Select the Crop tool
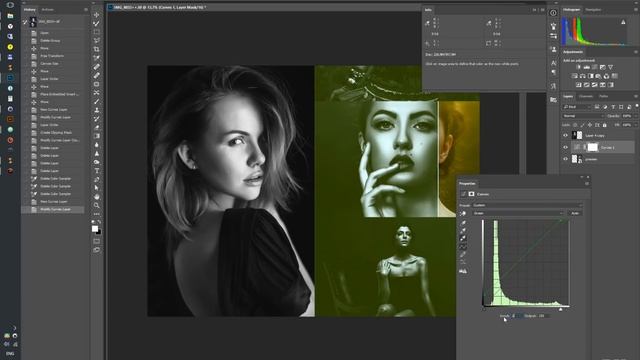Image resolution: width=640 pixels, height=360 pixels. coord(97,49)
